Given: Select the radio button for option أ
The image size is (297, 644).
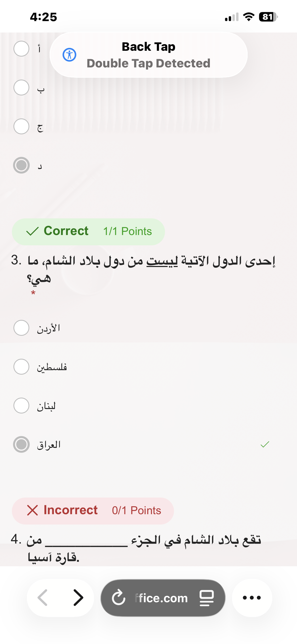Looking at the screenshot, I should click(x=21, y=49).
